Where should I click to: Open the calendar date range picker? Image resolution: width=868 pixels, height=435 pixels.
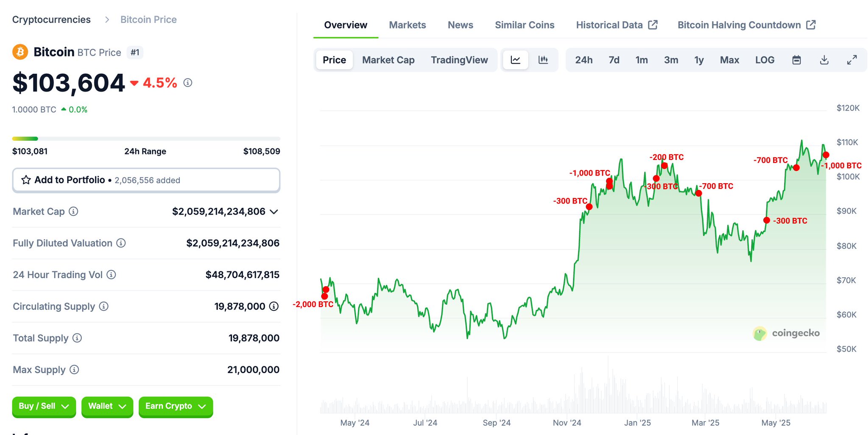pyautogui.click(x=796, y=60)
